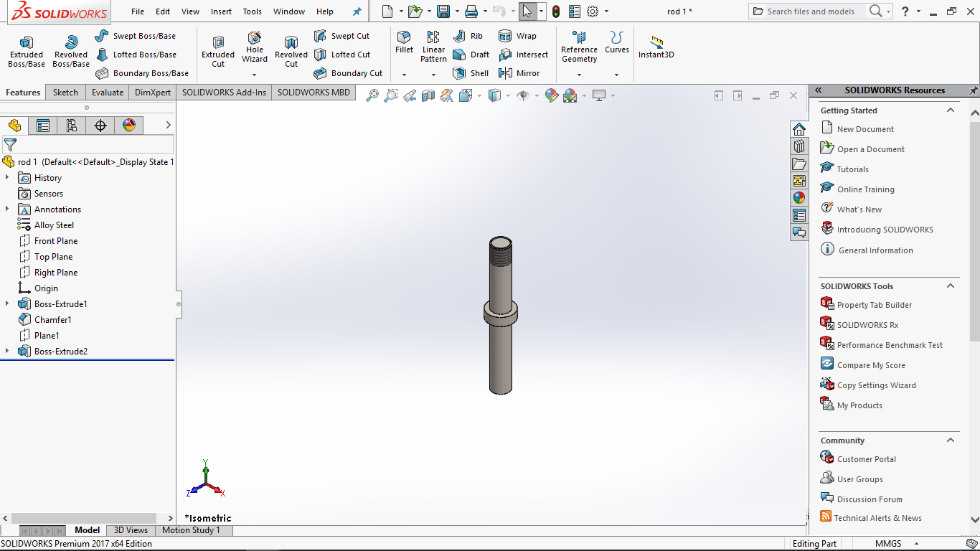Open the Insert menu
Screen dimensions: 980x551
coord(221,11)
